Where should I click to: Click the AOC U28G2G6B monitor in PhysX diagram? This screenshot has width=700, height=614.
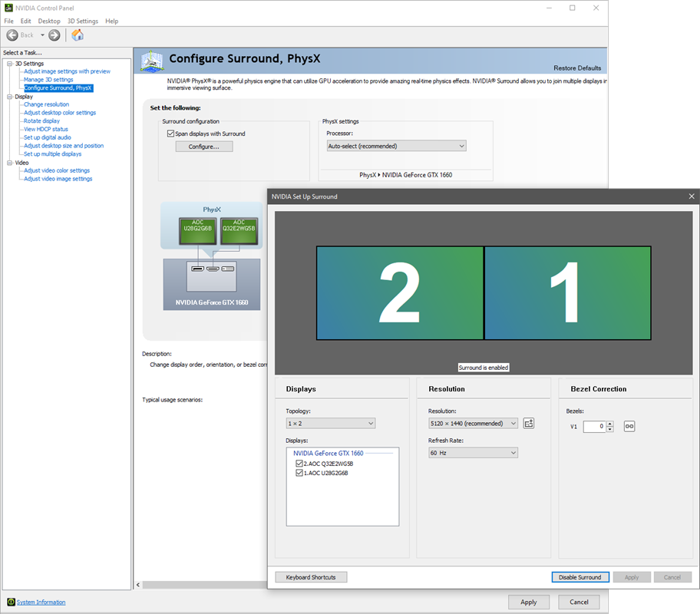[x=198, y=231]
